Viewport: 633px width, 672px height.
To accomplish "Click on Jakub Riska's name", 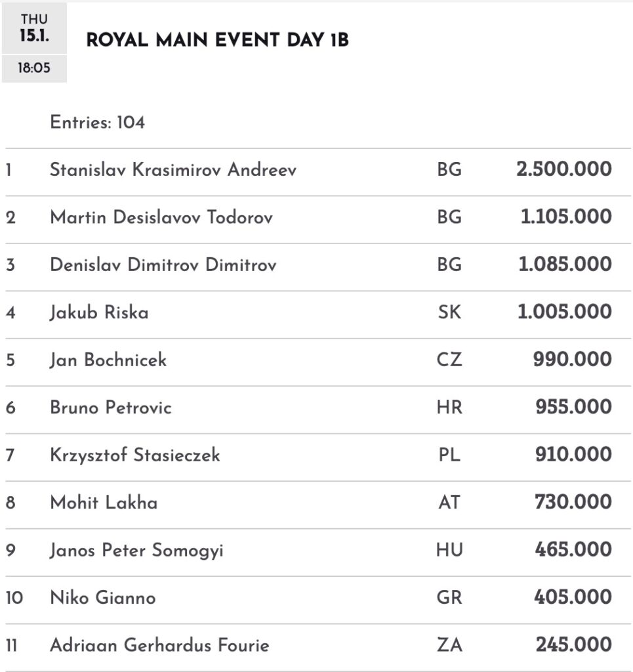I will pos(99,312).
